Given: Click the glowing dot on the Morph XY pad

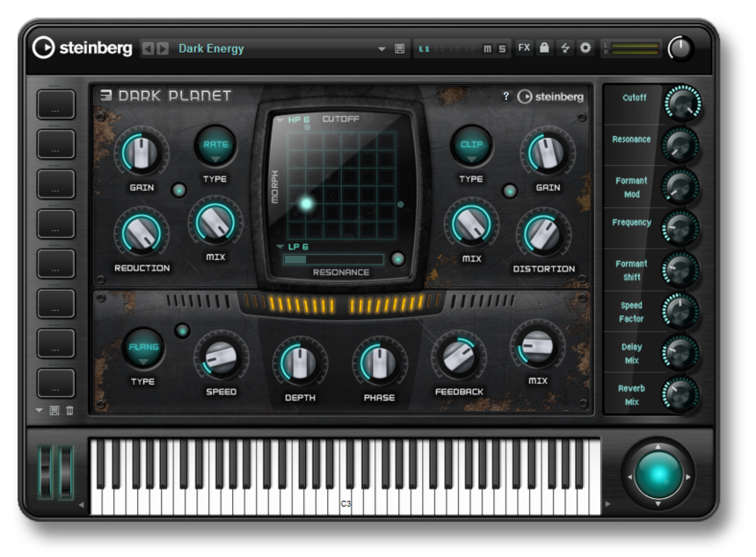Looking at the screenshot, I should [306, 203].
